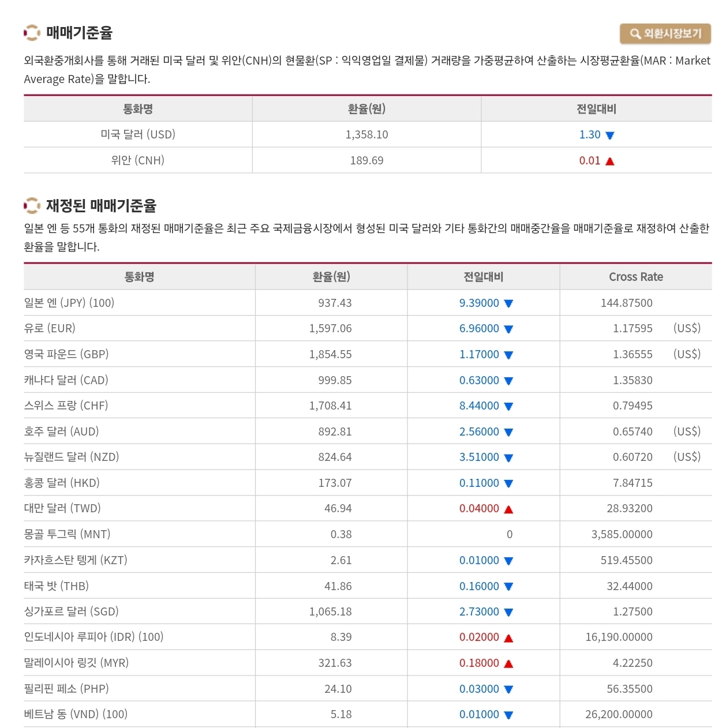Click the 재정된 매매기준율 section heading
Screen dimensions: 726x728
pos(101,205)
